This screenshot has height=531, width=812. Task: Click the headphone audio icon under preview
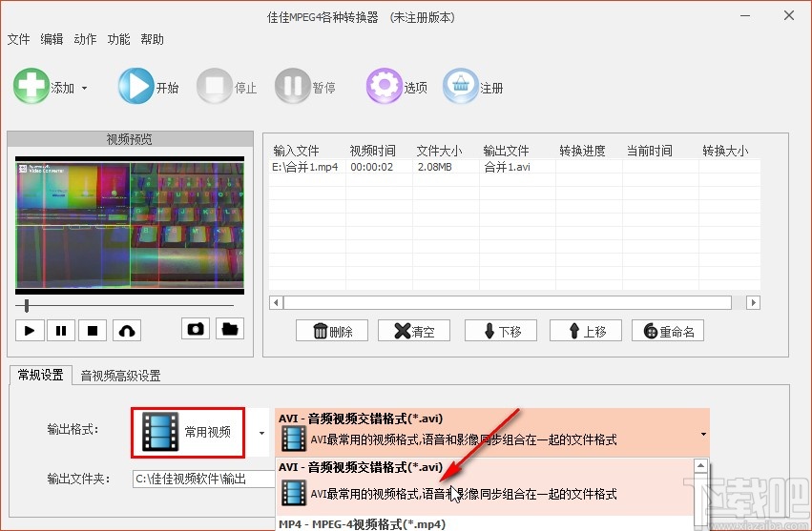127,330
